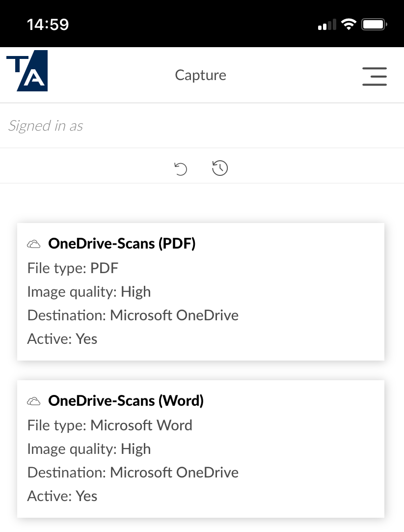Tap the battery indicator in the status bar
404x532 pixels.
(373, 24)
